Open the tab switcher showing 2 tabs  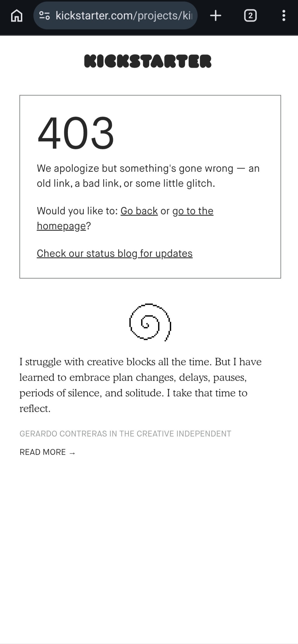click(x=250, y=16)
